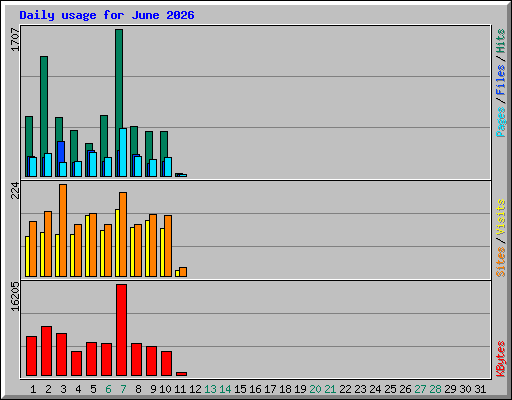The width and height of the screenshot is (512, 400).
Task: Click green day label 6 on the x-axis
Action: click(x=108, y=389)
